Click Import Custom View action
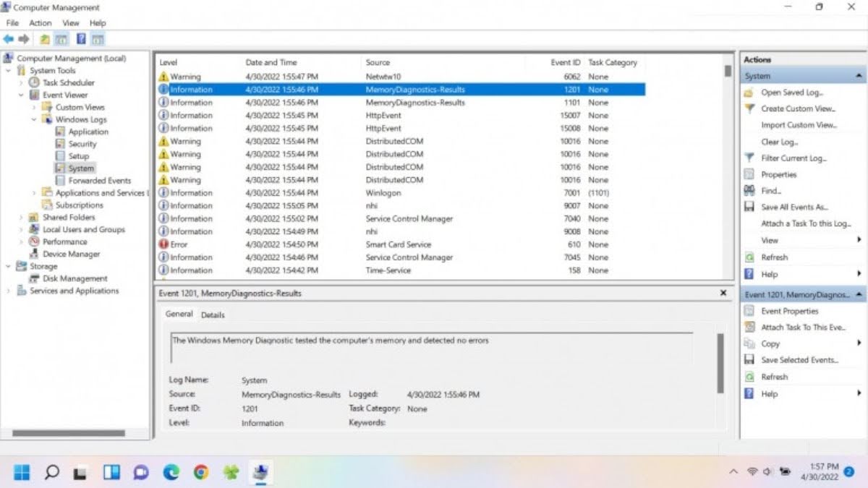Viewport: 868px width, 488px height. coord(799,125)
